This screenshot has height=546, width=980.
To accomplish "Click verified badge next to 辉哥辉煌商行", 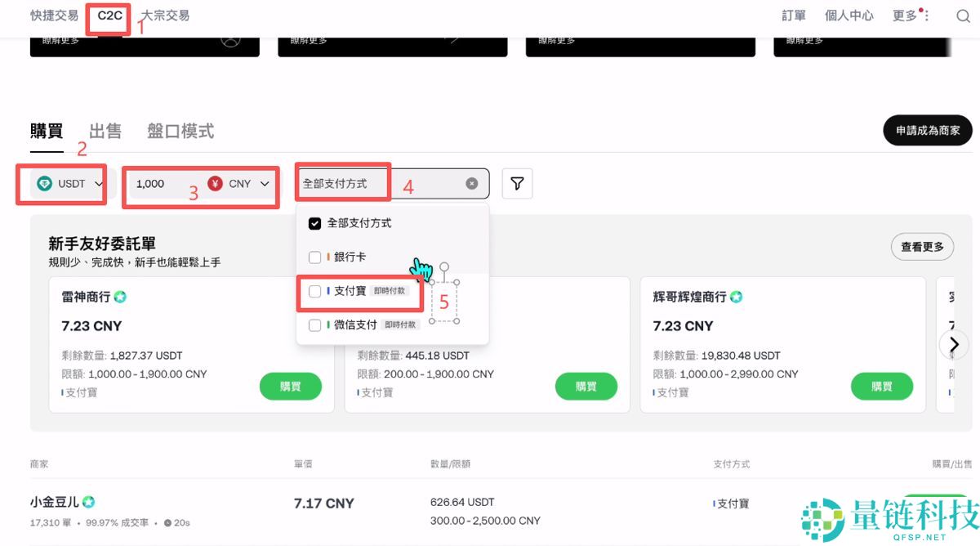I will [736, 297].
